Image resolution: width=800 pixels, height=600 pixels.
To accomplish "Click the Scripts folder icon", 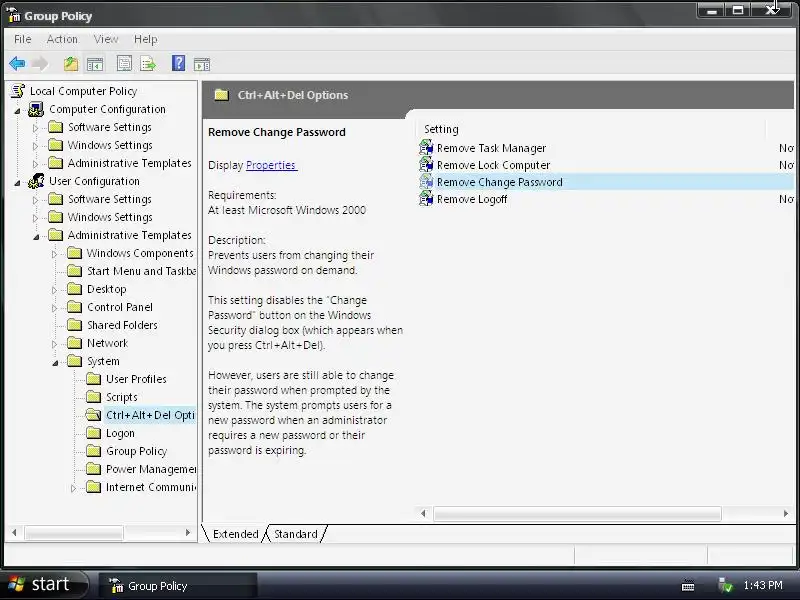I will coord(93,396).
